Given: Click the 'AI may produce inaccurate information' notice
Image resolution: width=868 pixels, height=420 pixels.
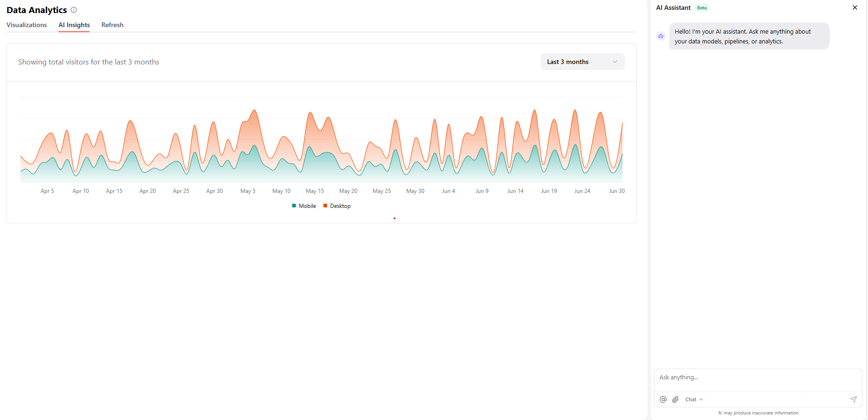Looking at the screenshot, I should click(x=758, y=413).
